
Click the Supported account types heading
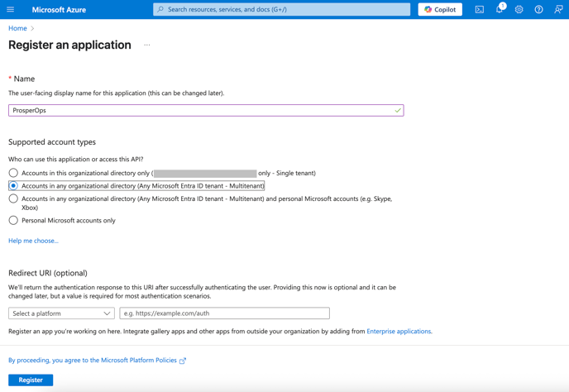pos(52,142)
